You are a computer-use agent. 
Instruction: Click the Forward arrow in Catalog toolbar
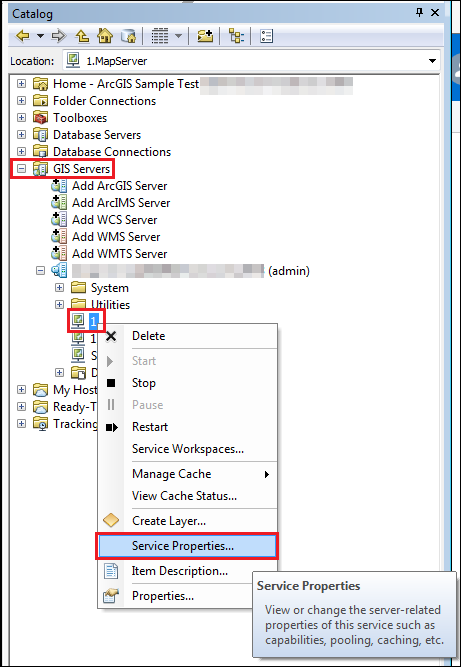click(x=59, y=36)
